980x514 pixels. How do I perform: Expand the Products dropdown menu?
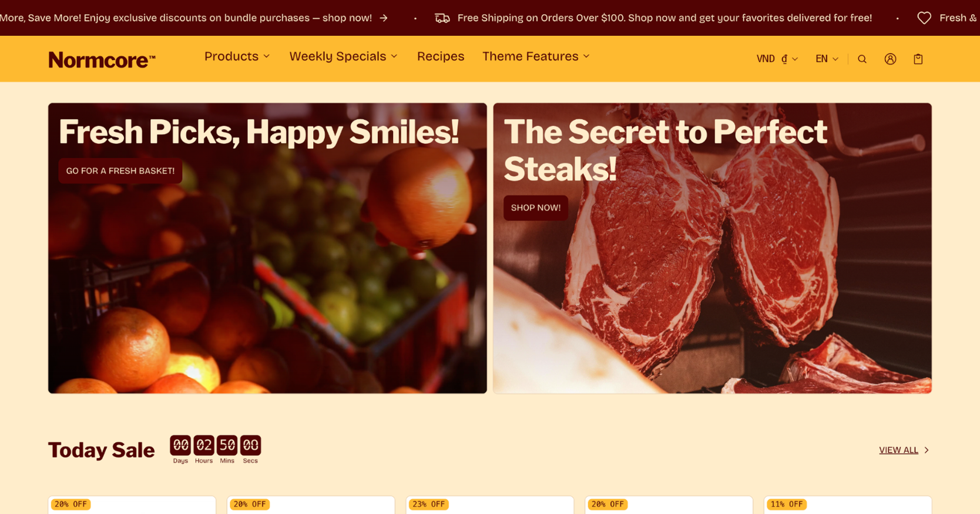[x=237, y=56]
